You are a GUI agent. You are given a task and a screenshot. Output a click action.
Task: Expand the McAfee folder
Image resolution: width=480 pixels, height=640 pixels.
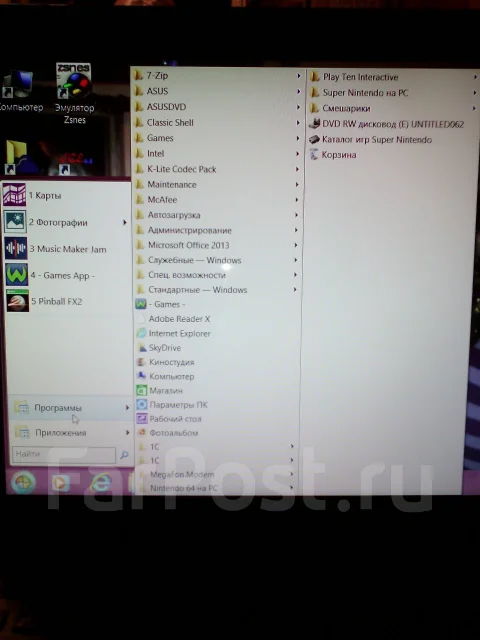click(218, 200)
